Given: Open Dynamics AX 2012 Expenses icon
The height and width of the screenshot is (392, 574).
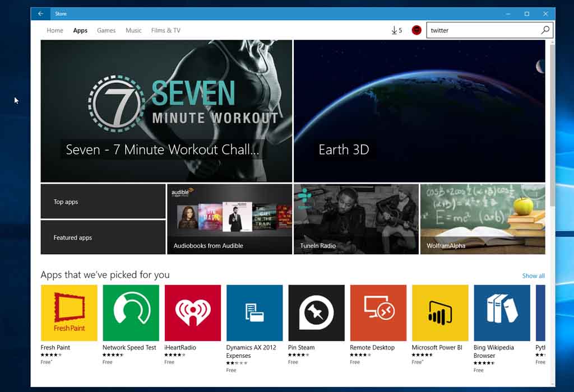Looking at the screenshot, I should pyautogui.click(x=254, y=312).
